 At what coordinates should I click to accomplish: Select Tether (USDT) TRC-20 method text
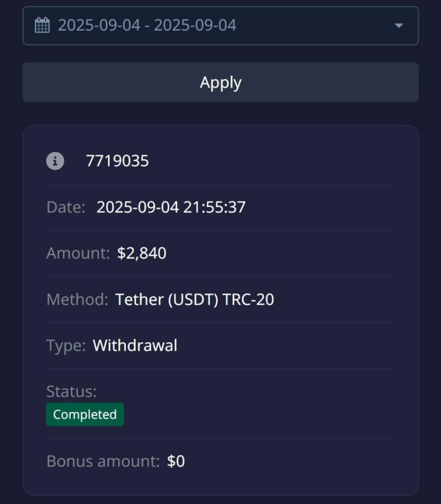[194, 299]
